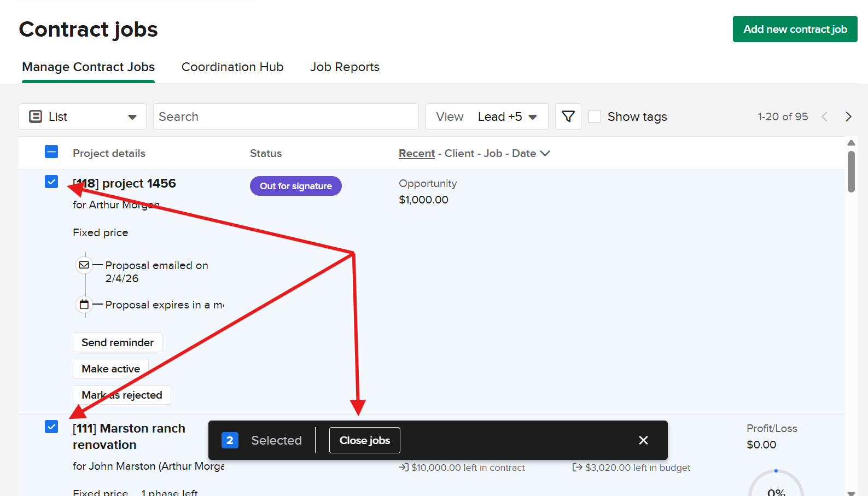Uncheck the Marston ranch renovation checkbox
868x496 pixels.
[51, 427]
